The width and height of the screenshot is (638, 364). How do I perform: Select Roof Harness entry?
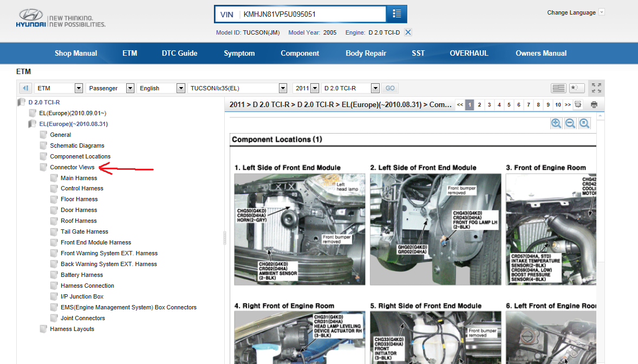click(x=79, y=221)
